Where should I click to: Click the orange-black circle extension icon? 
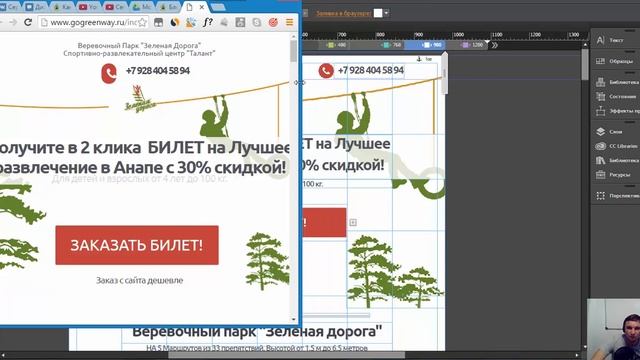(x=175, y=22)
